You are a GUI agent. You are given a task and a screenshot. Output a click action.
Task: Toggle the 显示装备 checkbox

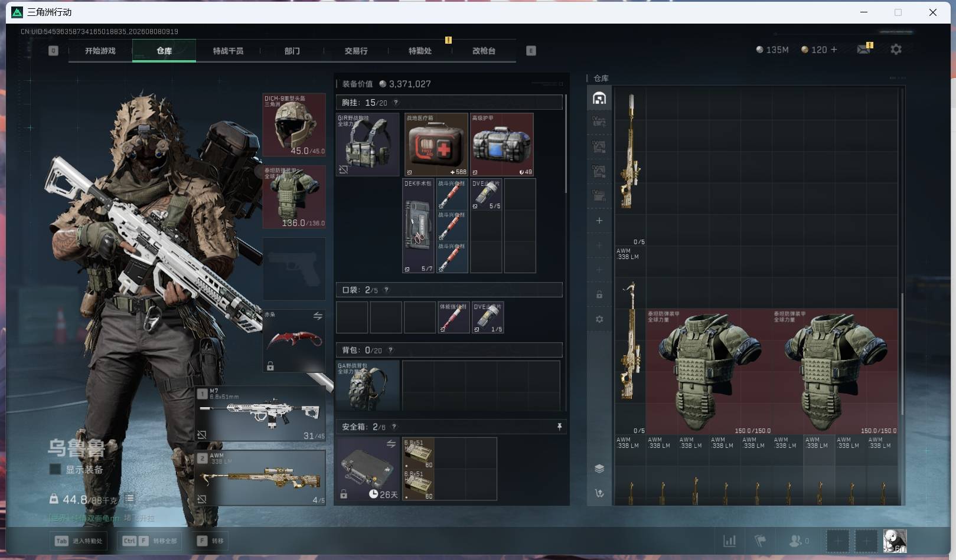click(55, 469)
